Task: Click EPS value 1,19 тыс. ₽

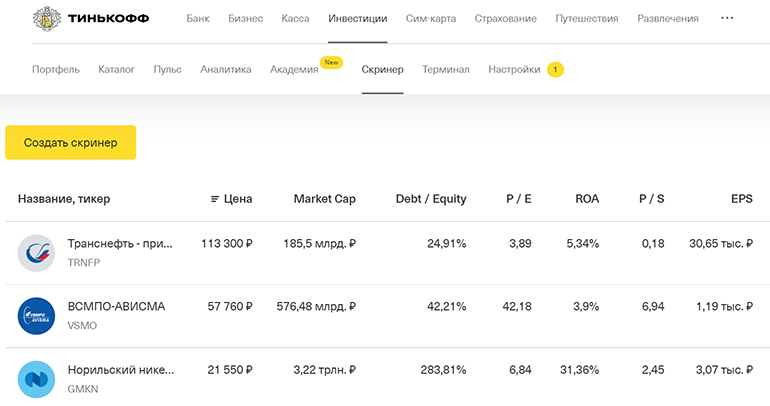Action: coord(724,306)
